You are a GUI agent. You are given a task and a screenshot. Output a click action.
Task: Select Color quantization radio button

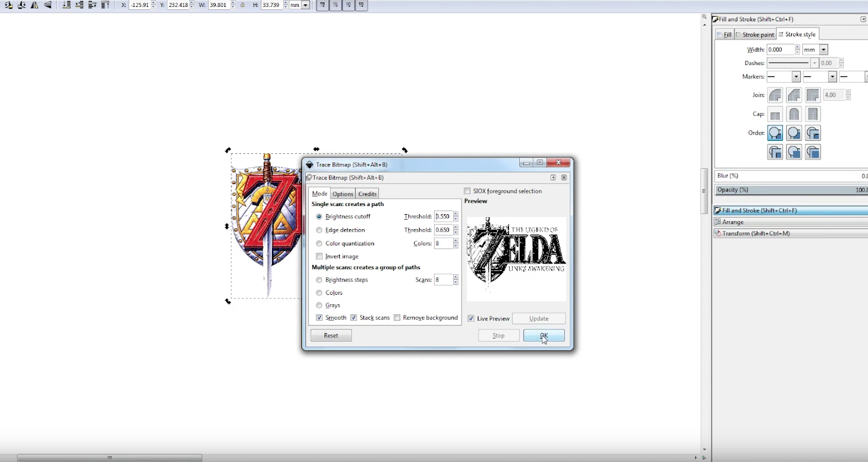click(x=320, y=244)
